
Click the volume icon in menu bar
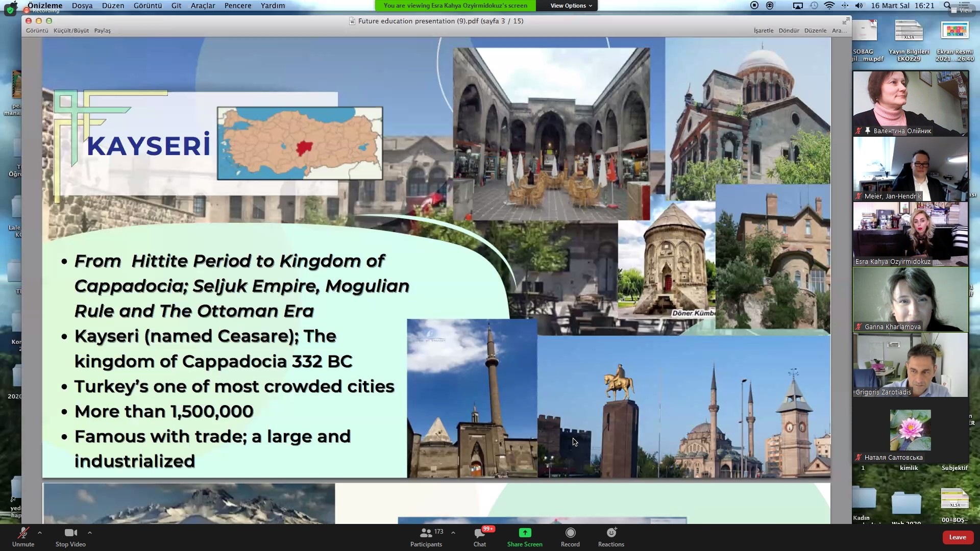859,6
